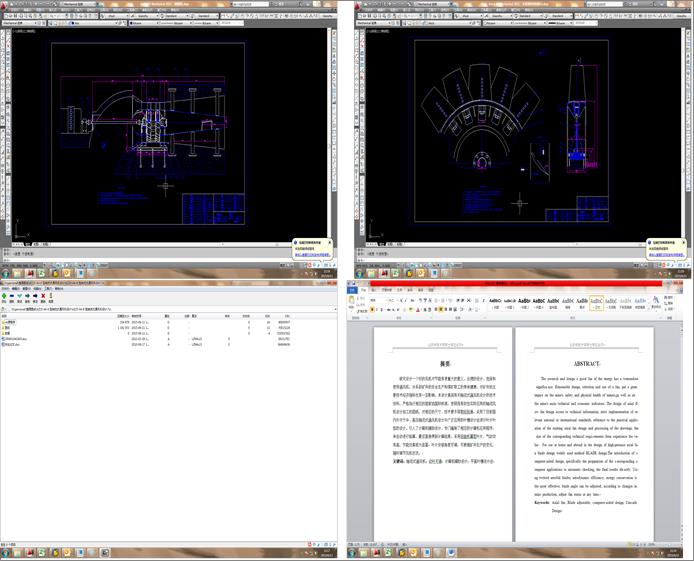Close notification balloon in left AutoCAD window
This screenshot has width=694, height=561.
pyautogui.click(x=329, y=242)
